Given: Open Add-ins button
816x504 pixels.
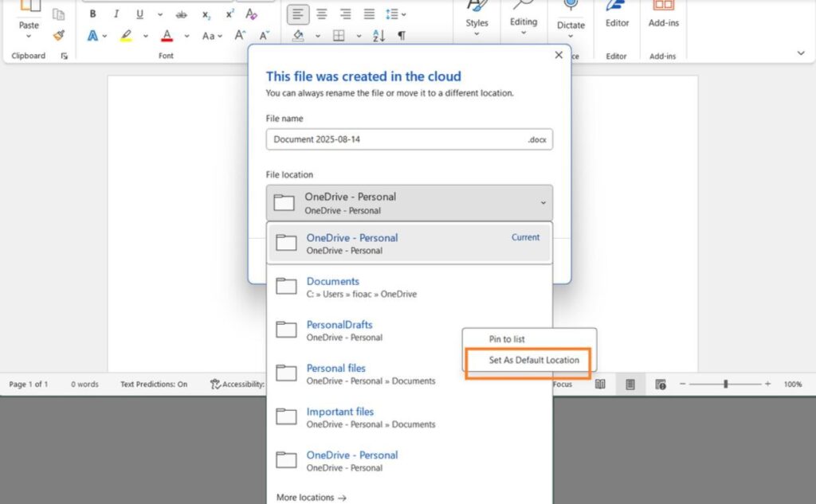Looking at the screenshot, I should tap(664, 16).
